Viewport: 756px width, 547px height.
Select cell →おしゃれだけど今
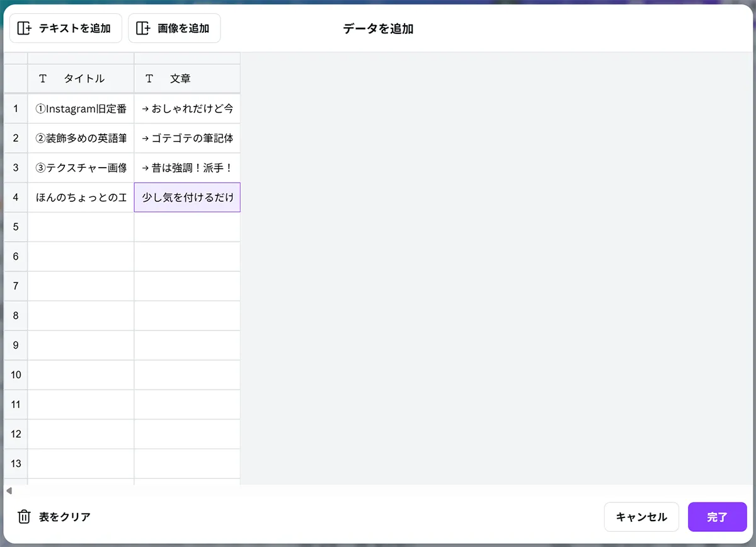tap(187, 108)
